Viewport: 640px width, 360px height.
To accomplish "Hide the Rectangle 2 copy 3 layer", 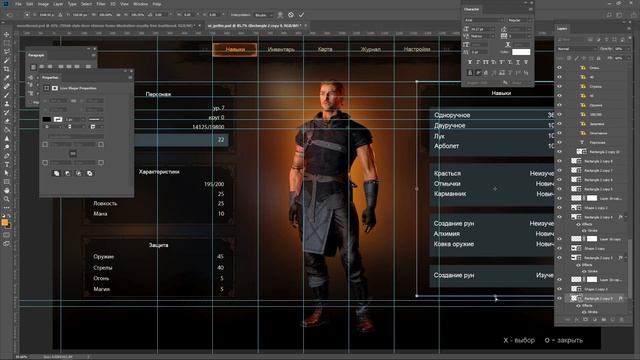I will pyautogui.click(x=559, y=258).
